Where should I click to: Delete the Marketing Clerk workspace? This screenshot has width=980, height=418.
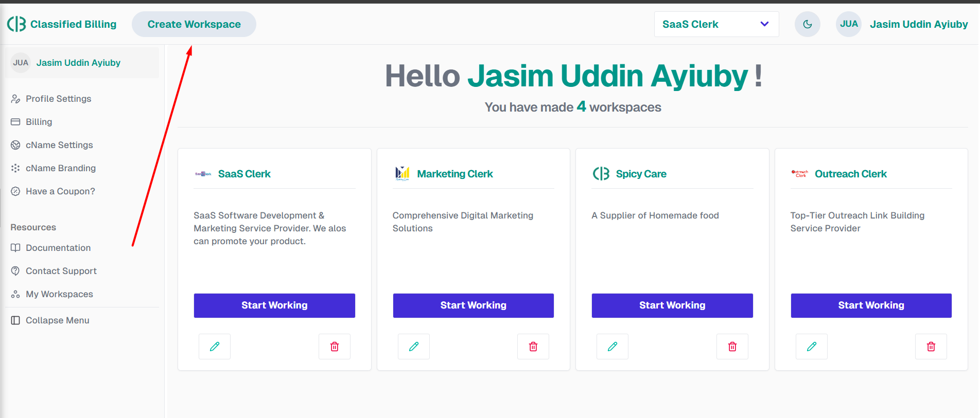(533, 347)
